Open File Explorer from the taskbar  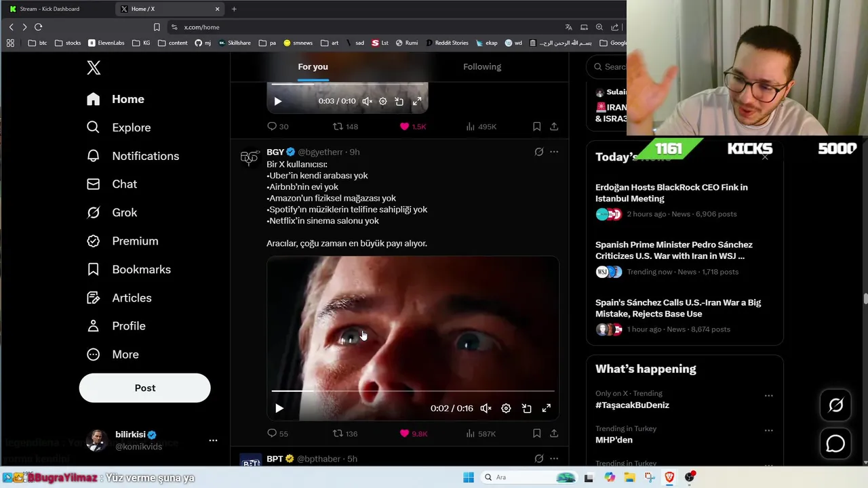pyautogui.click(x=629, y=477)
